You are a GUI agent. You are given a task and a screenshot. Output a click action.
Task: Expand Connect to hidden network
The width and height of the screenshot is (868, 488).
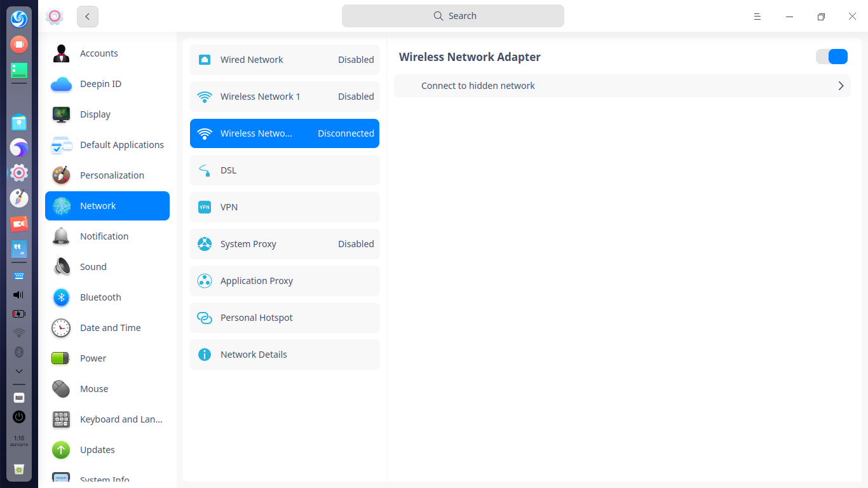[x=622, y=86]
